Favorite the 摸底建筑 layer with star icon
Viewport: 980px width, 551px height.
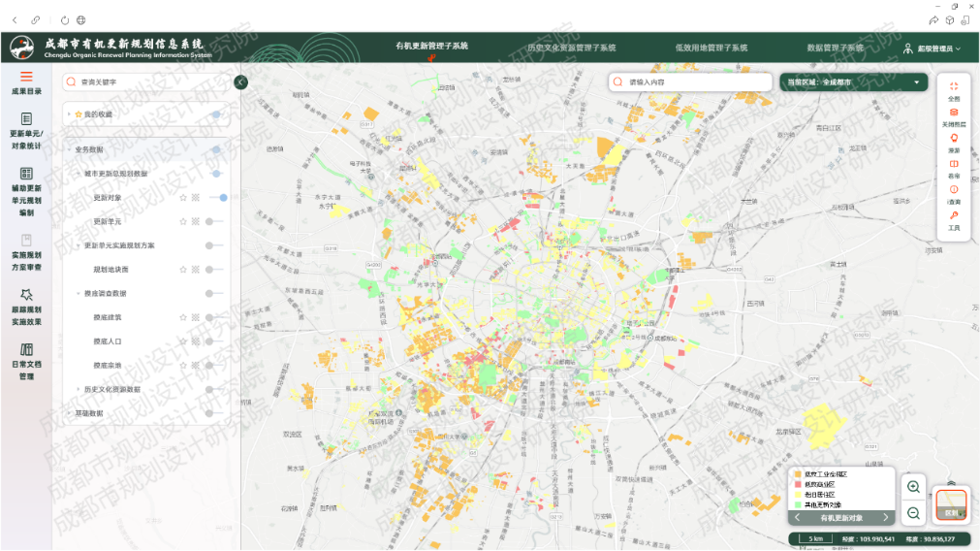point(183,318)
